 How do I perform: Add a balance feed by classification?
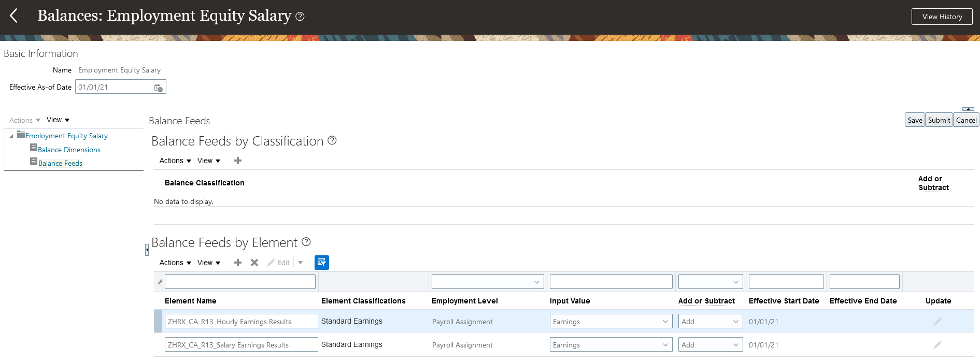click(238, 161)
